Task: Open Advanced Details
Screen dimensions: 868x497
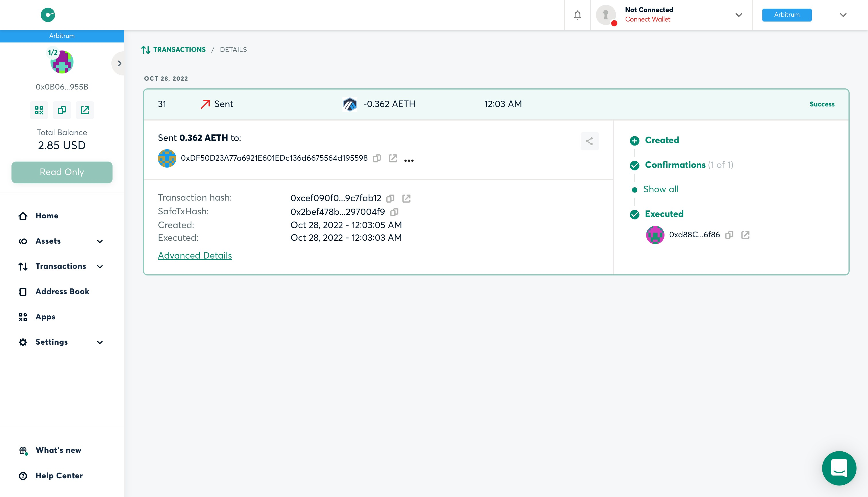Action: coord(195,255)
